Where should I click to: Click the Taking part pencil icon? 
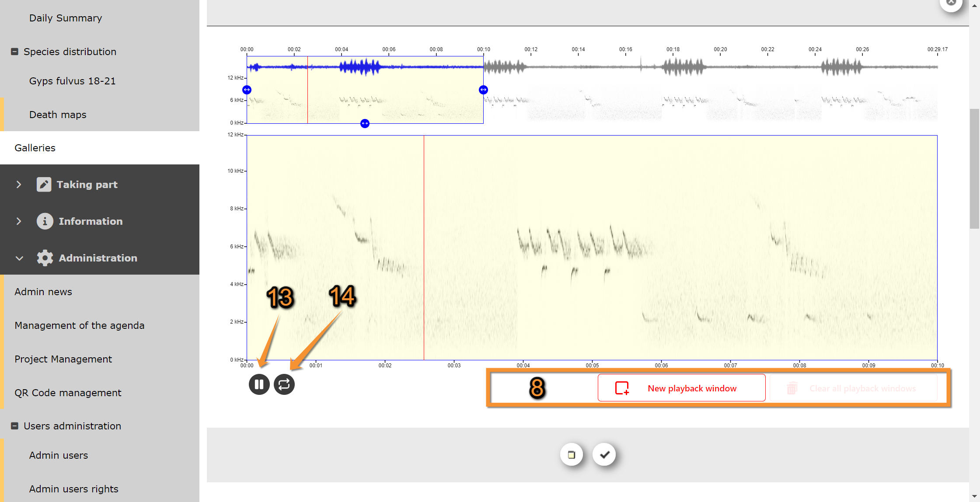coord(44,185)
